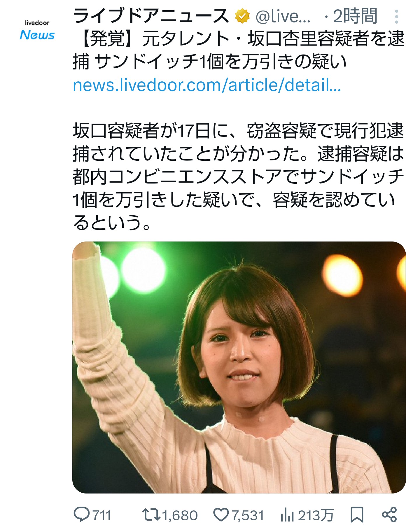Viewport: 420px width, 532px height.
Task: Open the ライブドアニュース account name
Action: [x=151, y=16]
